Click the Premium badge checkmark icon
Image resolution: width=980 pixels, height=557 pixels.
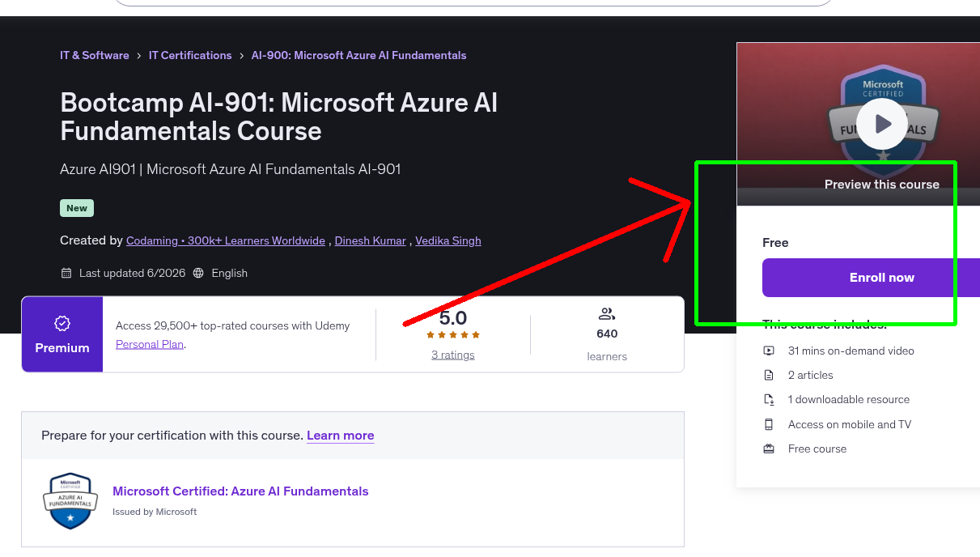62,324
